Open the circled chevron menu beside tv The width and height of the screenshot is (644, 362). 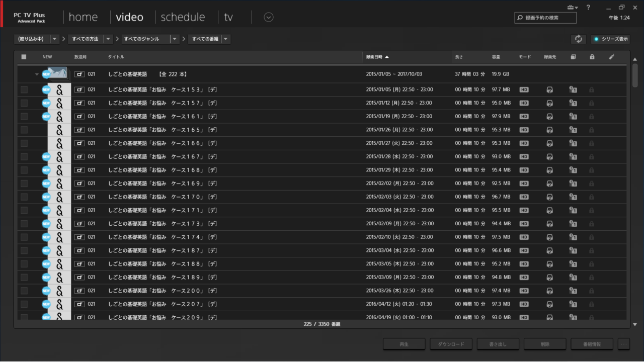coord(269,17)
